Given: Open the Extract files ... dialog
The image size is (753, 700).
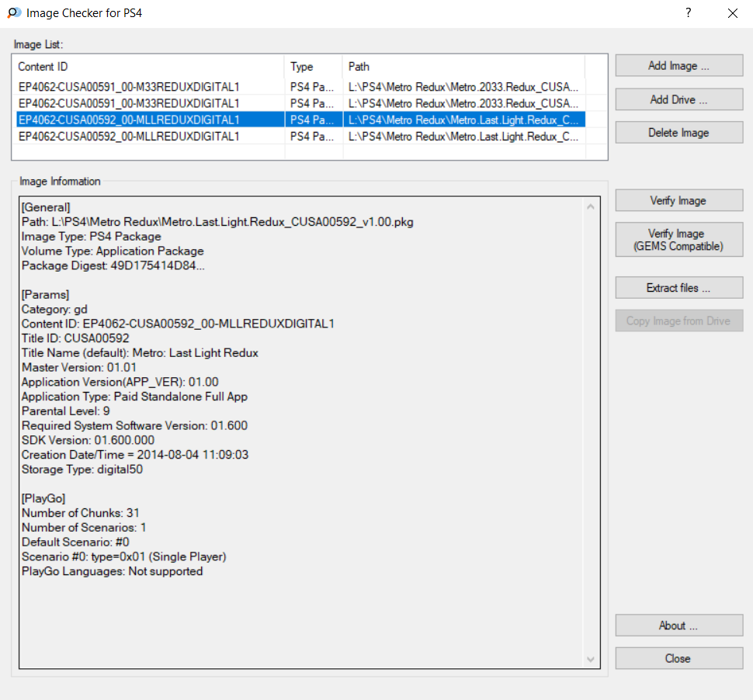Looking at the screenshot, I should tap(678, 288).
